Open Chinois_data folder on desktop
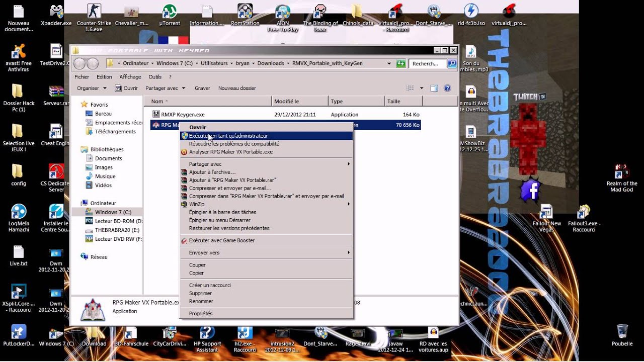Screen dimensions: 644x362 pos(358,15)
